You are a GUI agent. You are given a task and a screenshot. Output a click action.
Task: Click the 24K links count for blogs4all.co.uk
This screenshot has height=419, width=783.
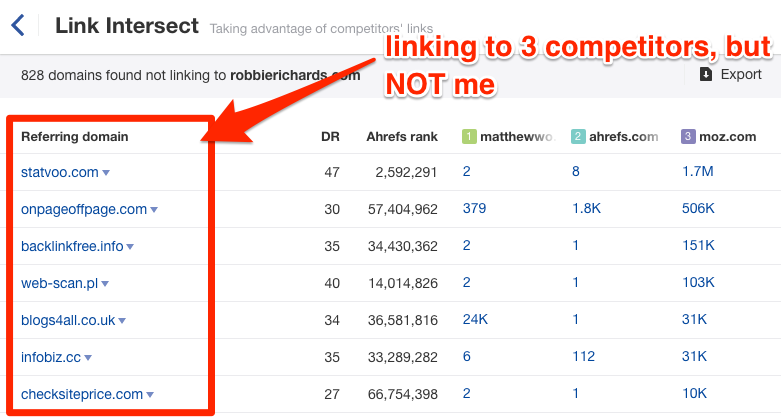(x=475, y=320)
